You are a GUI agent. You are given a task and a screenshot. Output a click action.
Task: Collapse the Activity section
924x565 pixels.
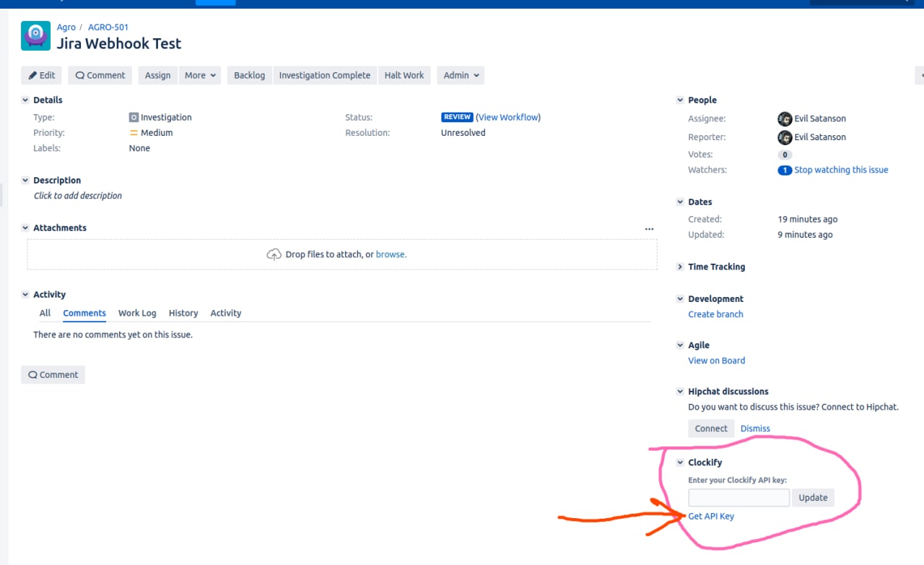point(25,294)
